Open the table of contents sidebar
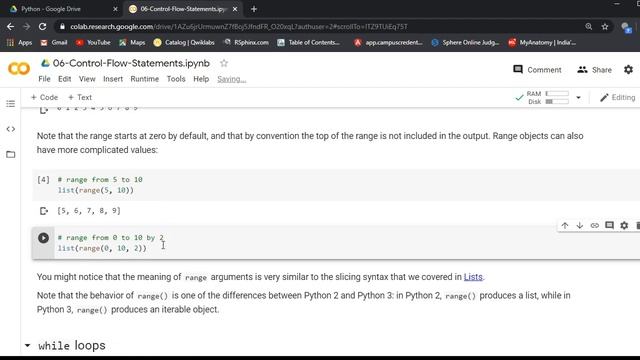This screenshot has width=640, height=360. pos(11,104)
